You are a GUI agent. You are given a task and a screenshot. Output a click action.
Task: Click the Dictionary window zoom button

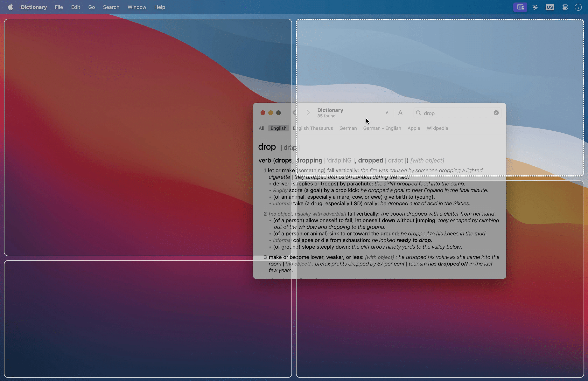pyautogui.click(x=279, y=113)
